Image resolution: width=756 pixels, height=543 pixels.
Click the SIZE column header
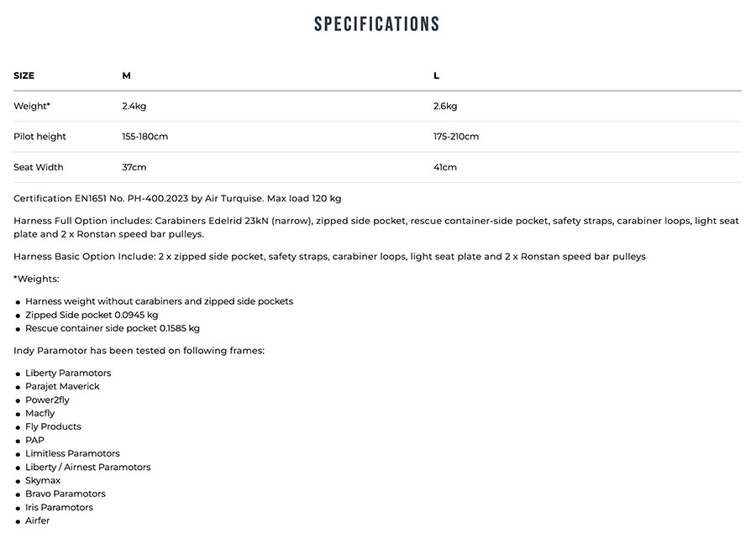pyautogui.click(x=24, y=76)
